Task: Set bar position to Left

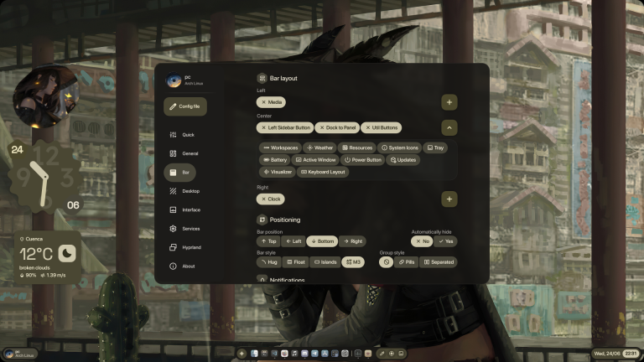Action: (x=293, y=241)
